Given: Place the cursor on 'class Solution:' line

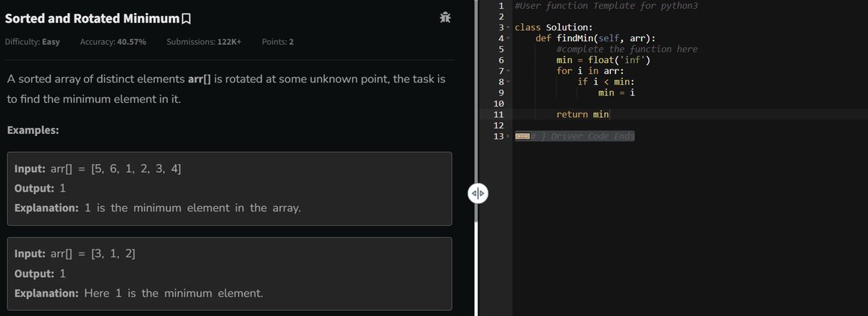Looking at the screenshot, I should point(554,27).
